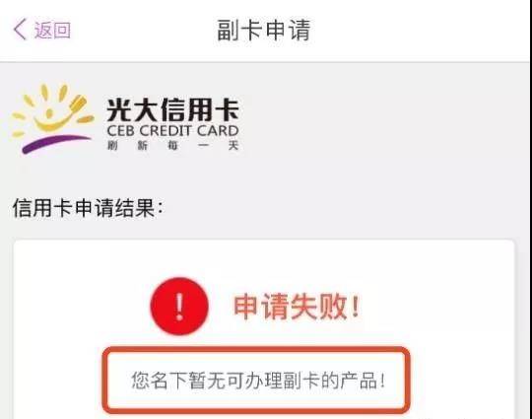
Task: Click the red exclamation mark error icon
Action: click(179, 307)
